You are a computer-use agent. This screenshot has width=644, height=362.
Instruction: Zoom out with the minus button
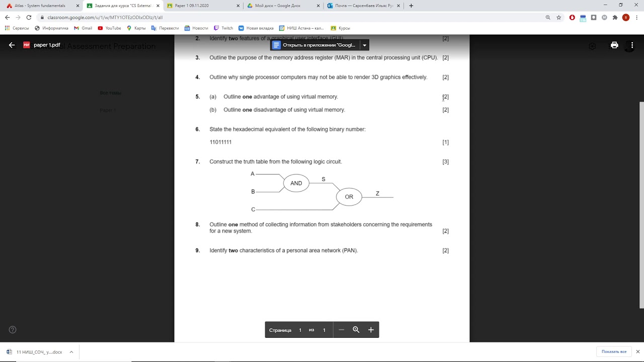341,330
